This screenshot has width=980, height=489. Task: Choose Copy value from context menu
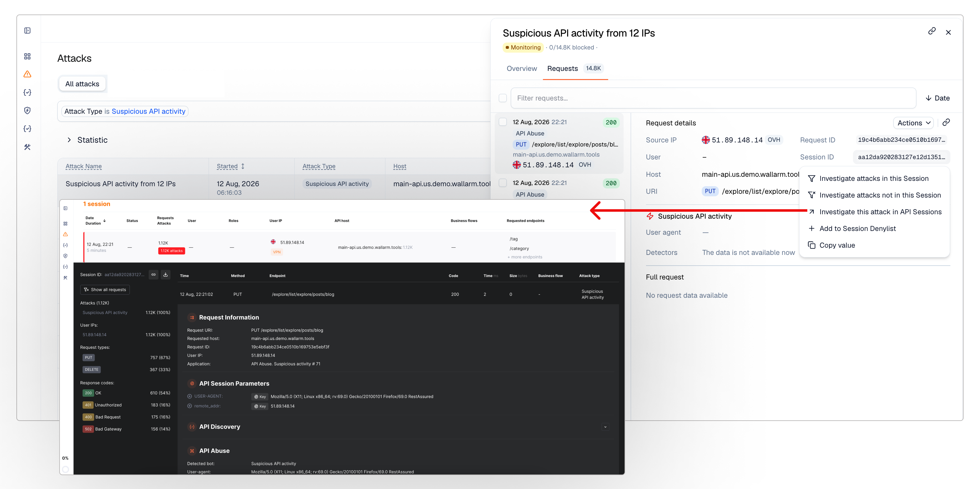pyautogui.click(x=874, y=245)
